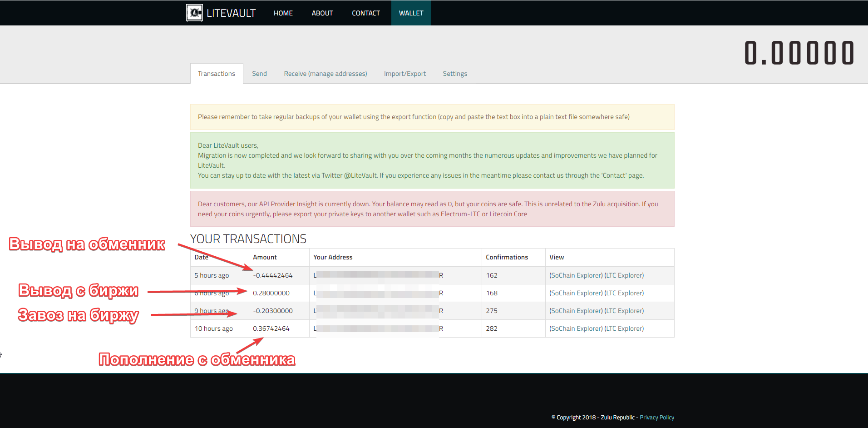Click the 0.00000 wallet balance display
Viewport: 868px width, 428px height.
click(799, 53)
